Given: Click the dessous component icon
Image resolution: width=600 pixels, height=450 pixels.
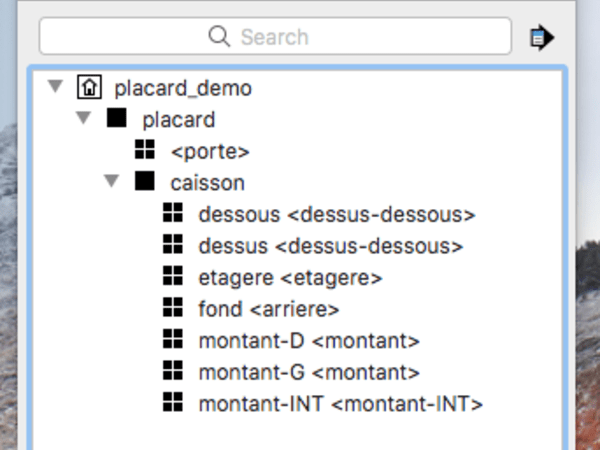Looking at the screenshot, I should click(x=173, y=213).
